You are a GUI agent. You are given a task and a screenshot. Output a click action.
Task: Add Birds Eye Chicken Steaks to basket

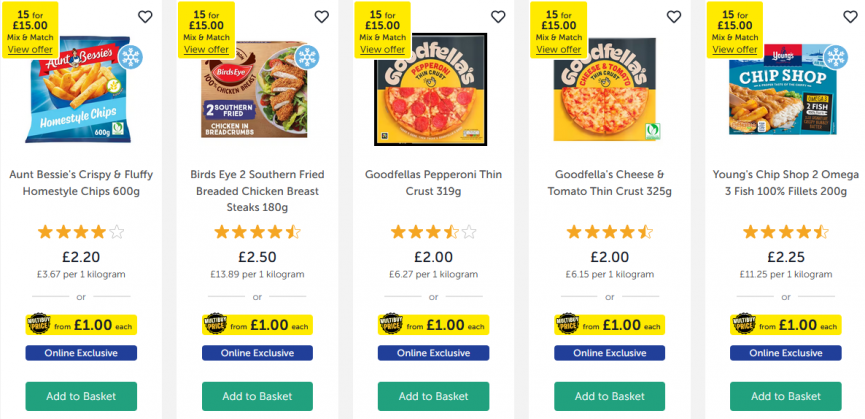click(257, 396)
